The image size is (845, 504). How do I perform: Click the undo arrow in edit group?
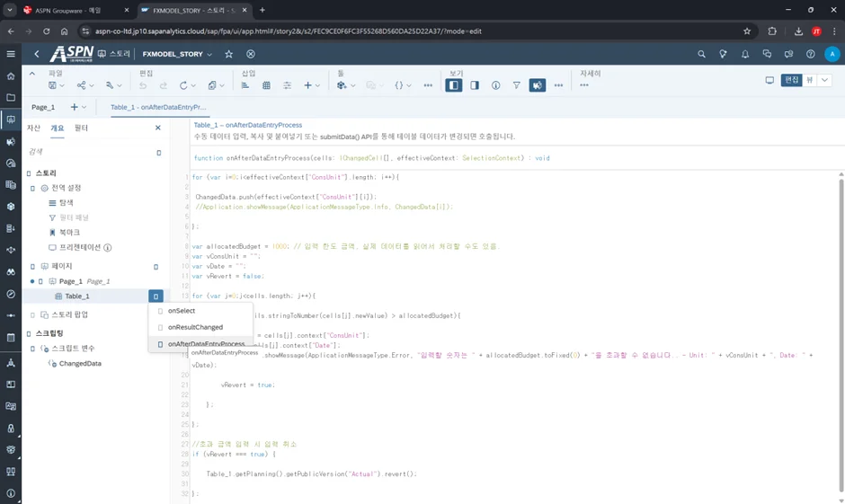click(143, 85)
